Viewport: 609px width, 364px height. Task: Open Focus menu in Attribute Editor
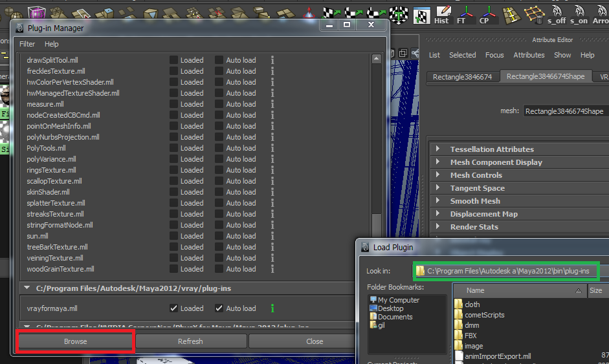coord(494,55)
